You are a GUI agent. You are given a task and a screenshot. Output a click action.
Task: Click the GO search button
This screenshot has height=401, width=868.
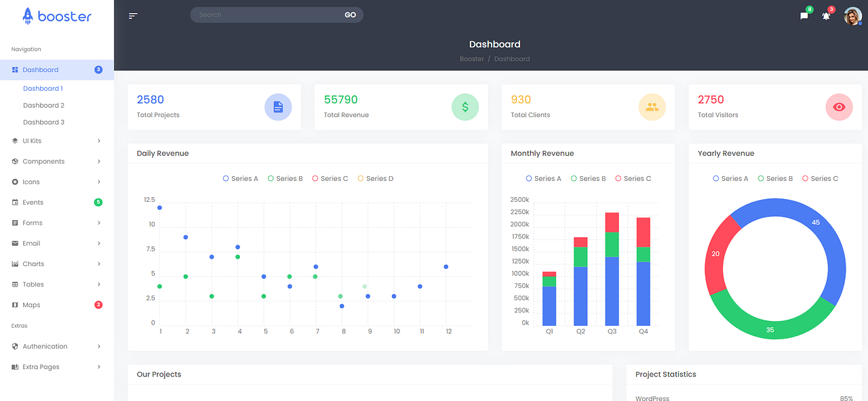click(x=350, y=14)
